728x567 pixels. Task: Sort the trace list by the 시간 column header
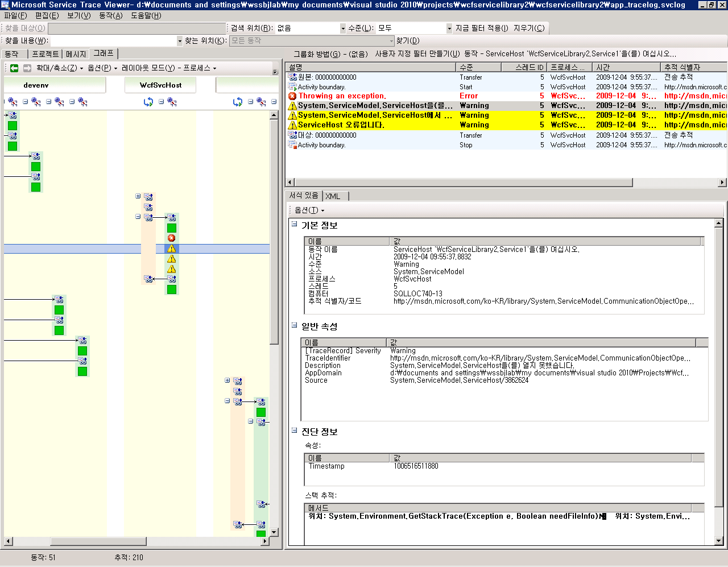point(626,67)
